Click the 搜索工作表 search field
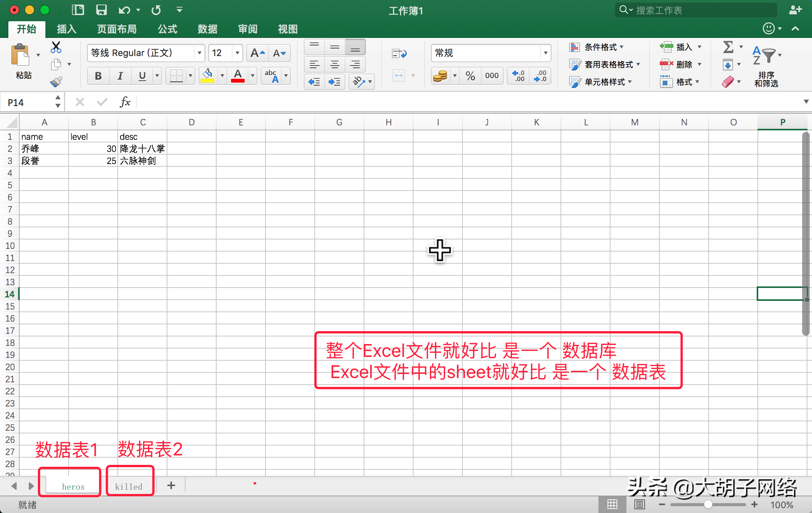The width and height of the screenshot is (812, 513). [x=696, y=10]
